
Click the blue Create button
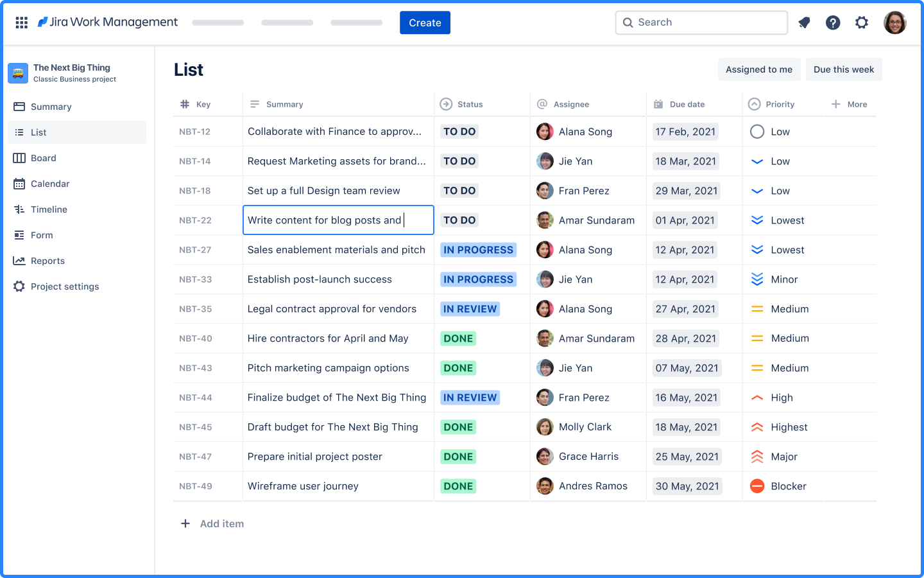point(425,22)
